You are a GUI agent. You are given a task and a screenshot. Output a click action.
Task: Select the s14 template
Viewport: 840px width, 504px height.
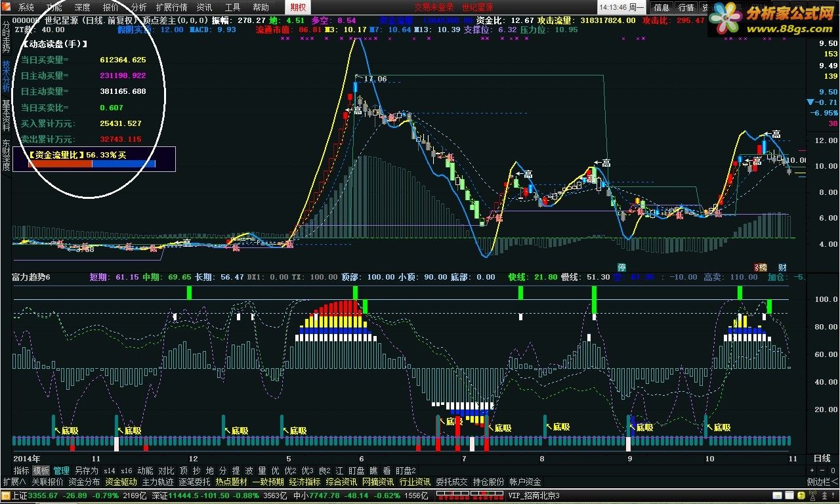[109, 471]
